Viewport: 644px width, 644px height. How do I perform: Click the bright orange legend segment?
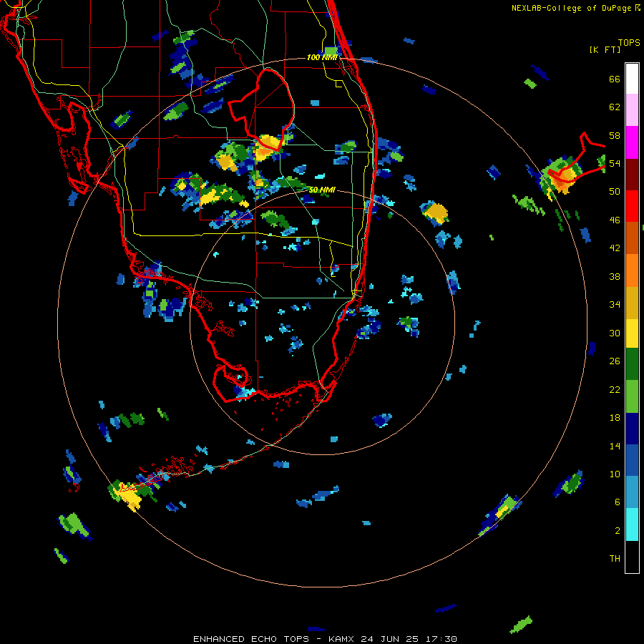tap(632, 270)
